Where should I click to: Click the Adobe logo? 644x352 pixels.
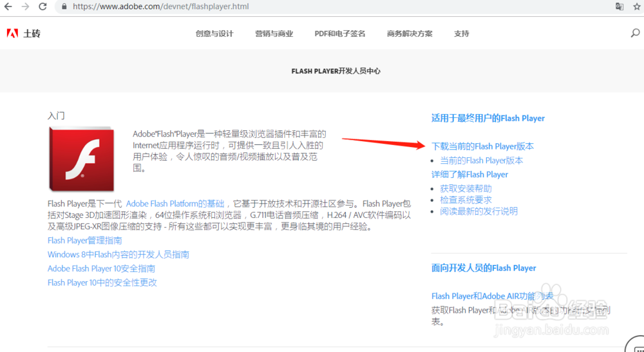pyautogui.click(x=12, y=34)
